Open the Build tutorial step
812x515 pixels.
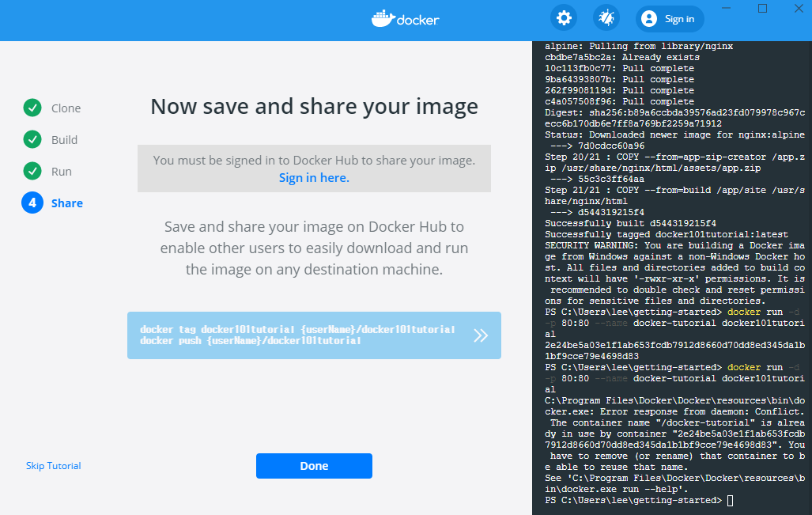pos(64,140)
